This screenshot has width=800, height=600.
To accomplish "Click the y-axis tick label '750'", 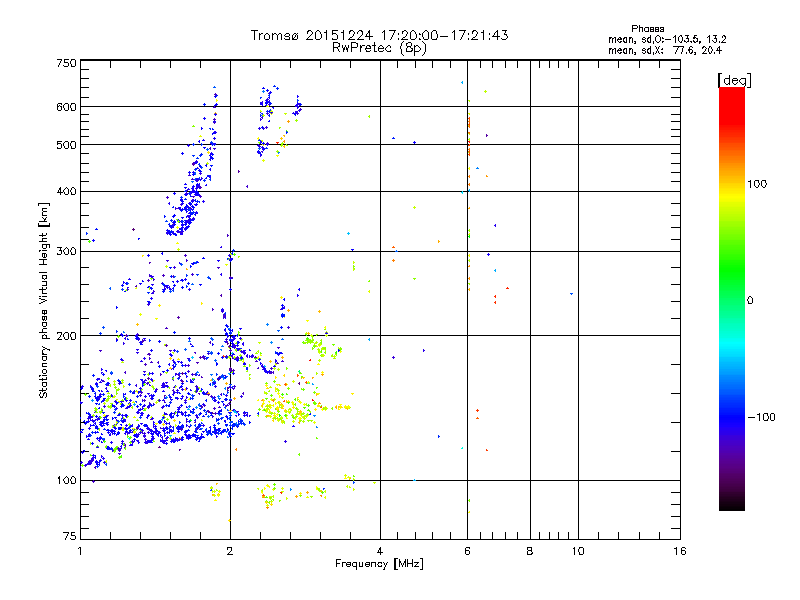I will [66, 63].
